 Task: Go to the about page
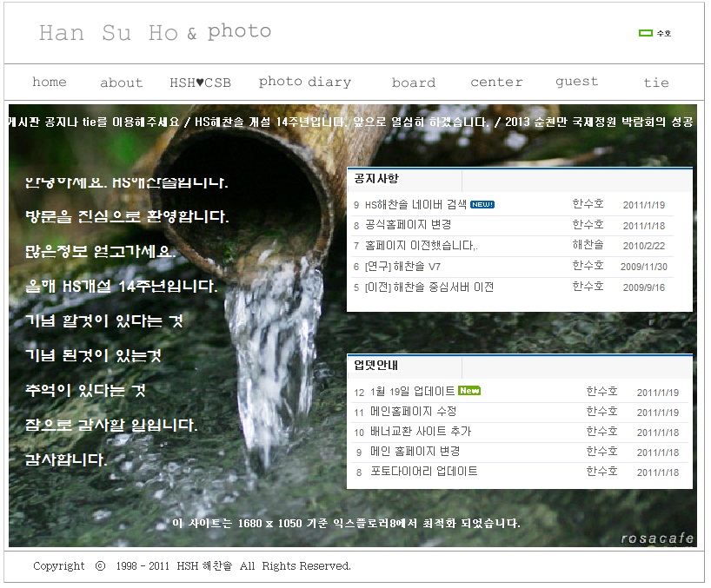point(121,83)
